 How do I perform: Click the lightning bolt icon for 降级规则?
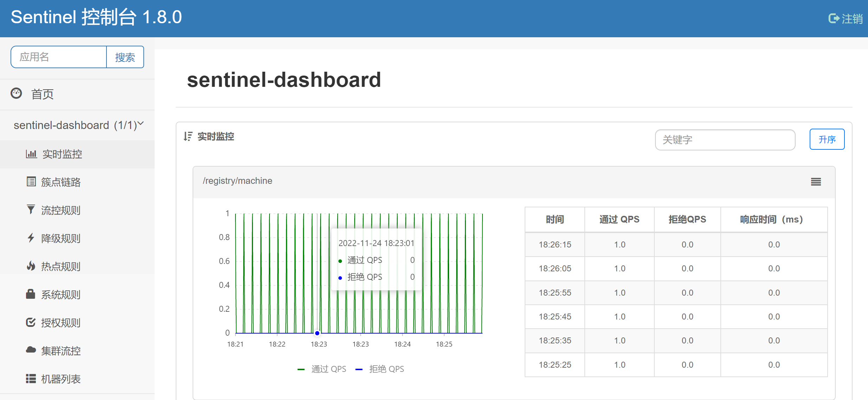coord(31,238)
